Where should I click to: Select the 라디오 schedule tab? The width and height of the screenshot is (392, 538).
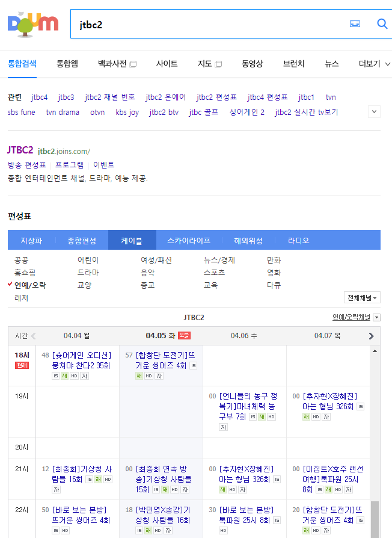(298, 241)
